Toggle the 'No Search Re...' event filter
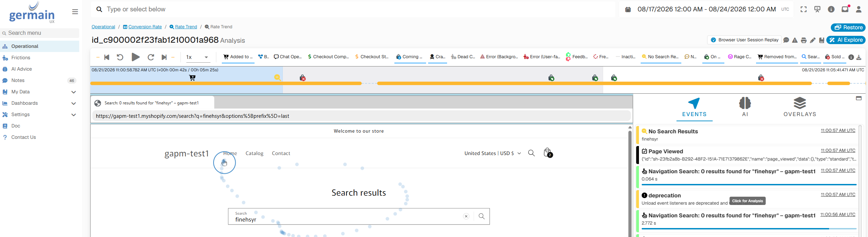The image size is (868, 237). point(660,57)
